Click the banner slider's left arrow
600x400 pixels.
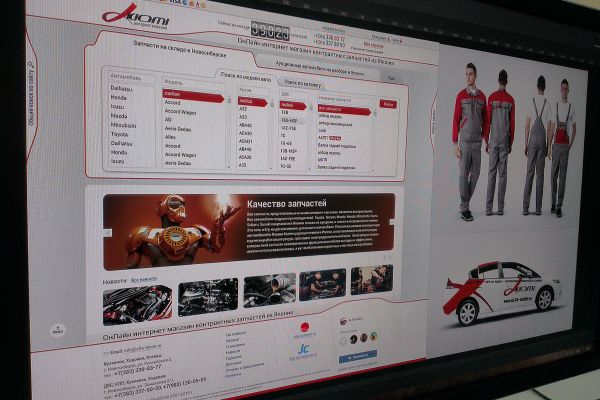(108, 232)
